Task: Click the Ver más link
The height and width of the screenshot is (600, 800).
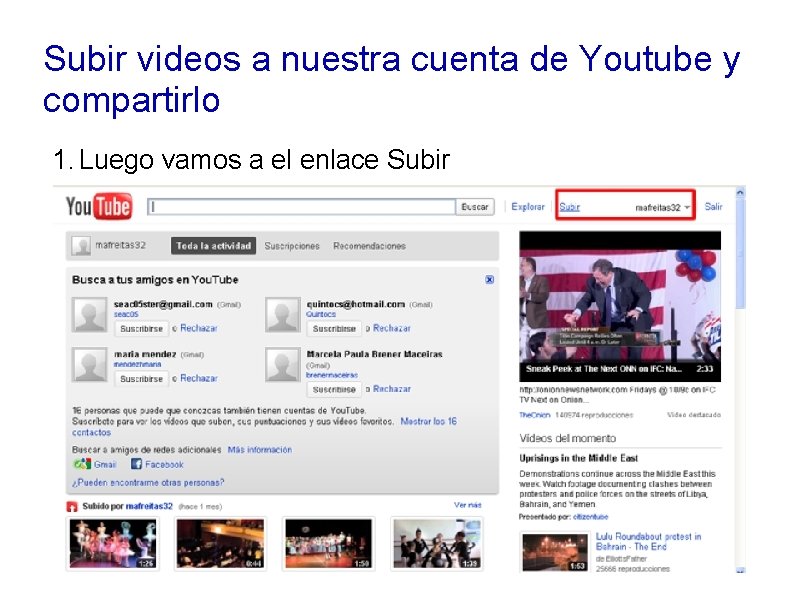Action: pos(468,505)
